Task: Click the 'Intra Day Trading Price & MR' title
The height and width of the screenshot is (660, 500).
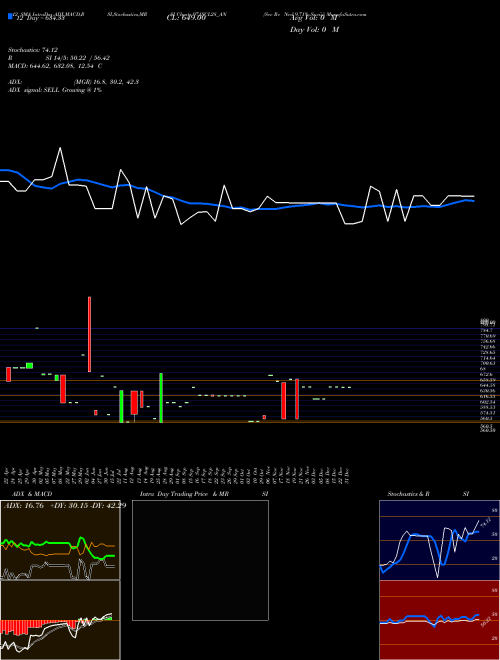Action: pos(184,494)
